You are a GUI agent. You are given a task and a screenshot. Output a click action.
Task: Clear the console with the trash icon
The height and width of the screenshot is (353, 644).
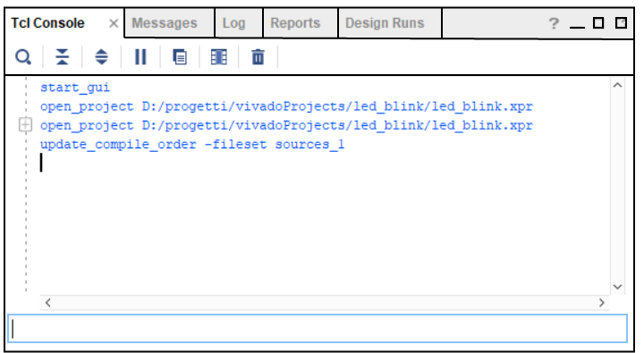point(258,56)
